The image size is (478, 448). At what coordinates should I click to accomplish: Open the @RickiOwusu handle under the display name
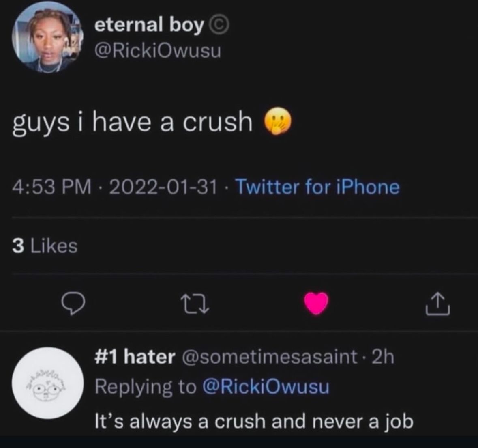158,51
